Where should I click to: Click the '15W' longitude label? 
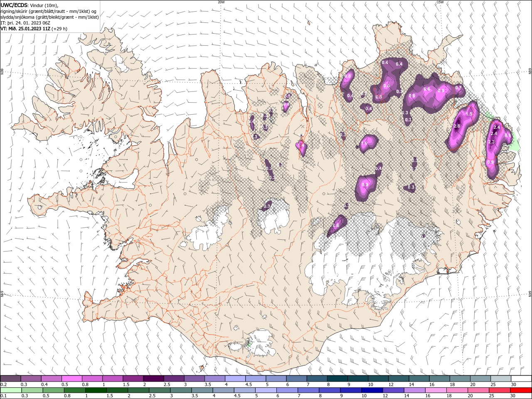440,2
